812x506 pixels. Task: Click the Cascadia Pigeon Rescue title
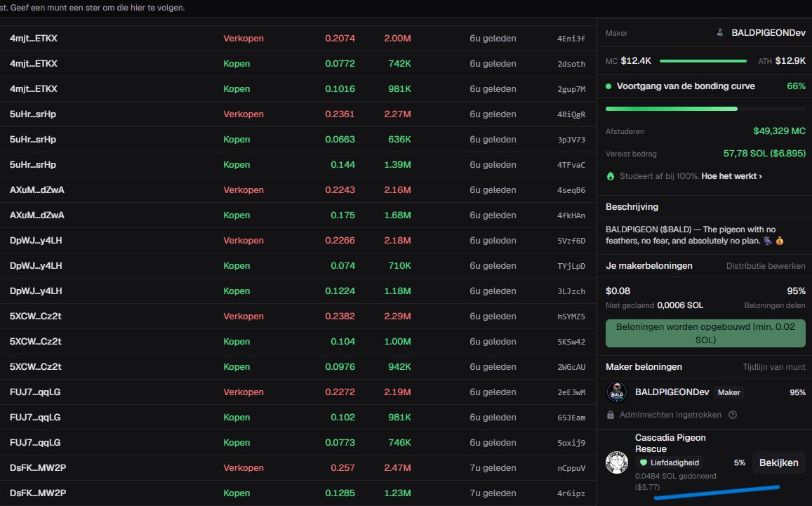670,444
